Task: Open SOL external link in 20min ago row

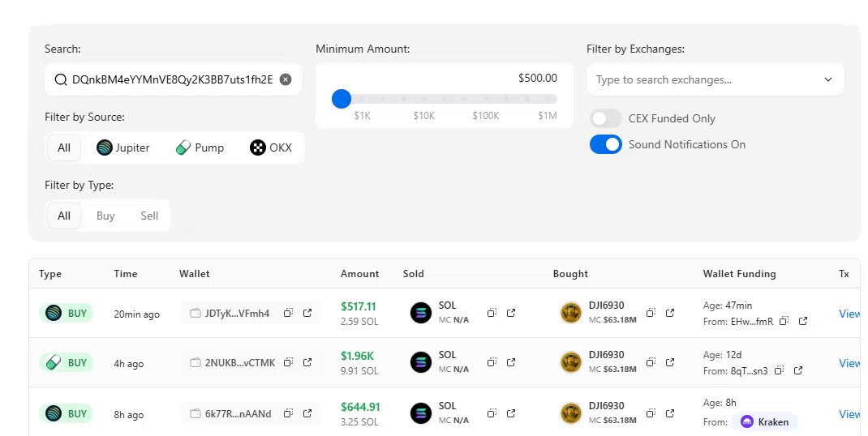Action: [x=511, y=313]
